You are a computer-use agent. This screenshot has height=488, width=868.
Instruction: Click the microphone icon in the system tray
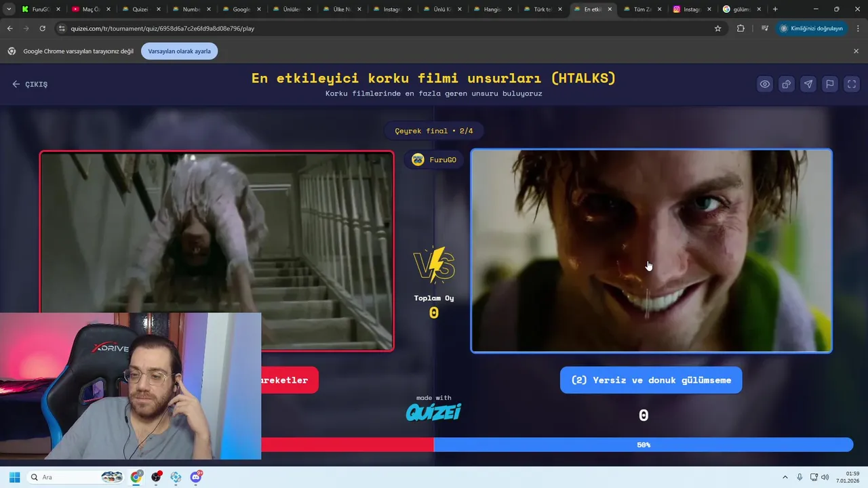[x=800, y=477]
